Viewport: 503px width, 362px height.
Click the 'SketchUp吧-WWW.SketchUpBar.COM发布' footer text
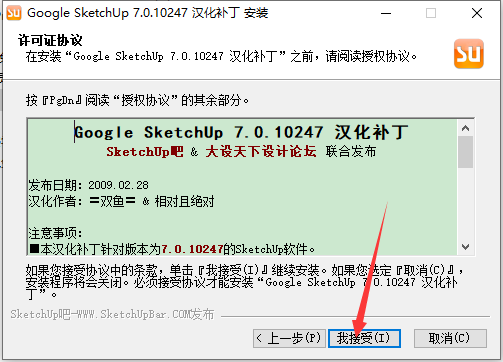pos(112,314)
